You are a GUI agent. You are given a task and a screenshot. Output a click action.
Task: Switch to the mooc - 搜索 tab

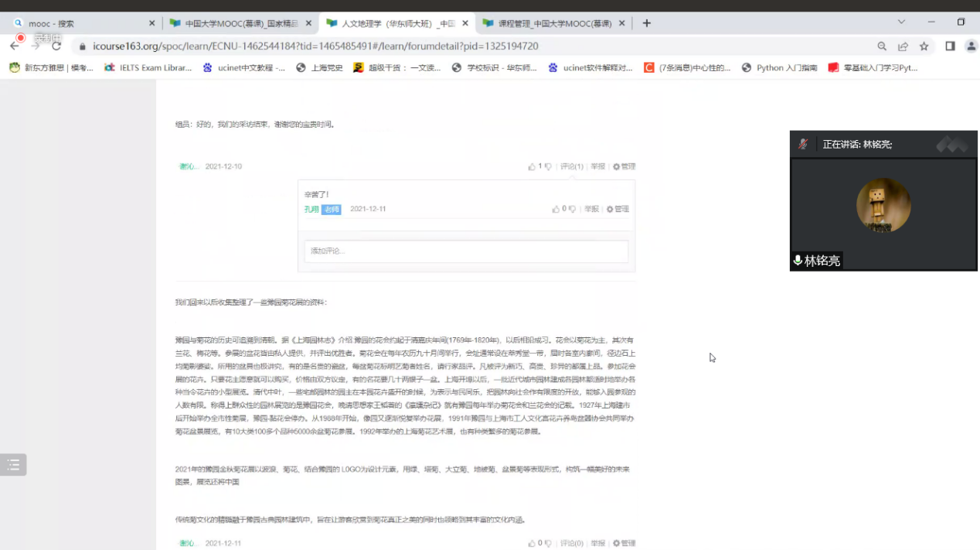[77, 23]
